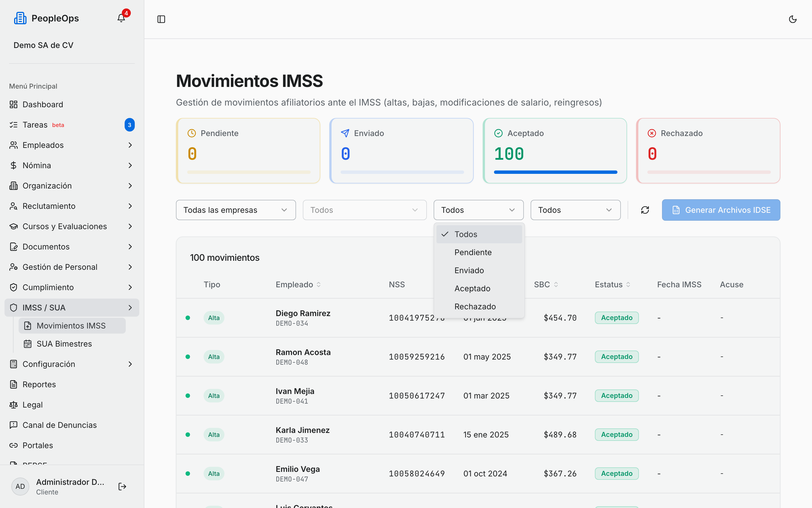Open the greyed-out Todos dropdown

click(364, 210)
